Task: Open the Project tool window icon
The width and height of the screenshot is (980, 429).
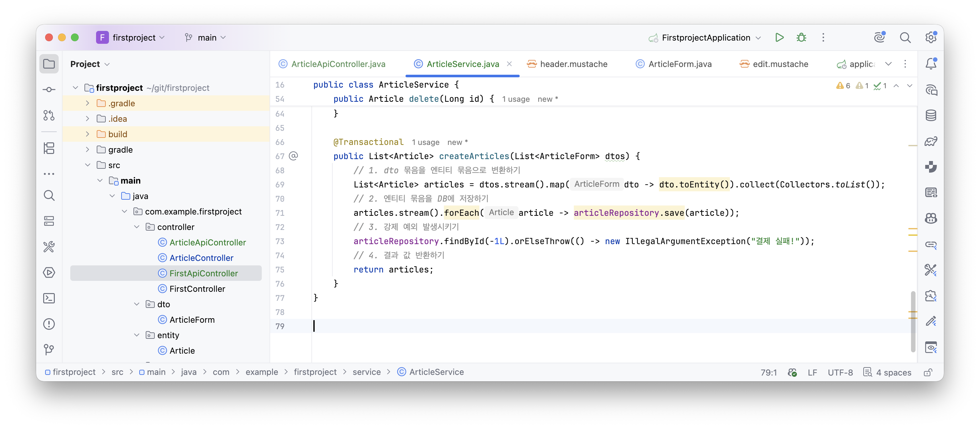Action: click(49, 64)
